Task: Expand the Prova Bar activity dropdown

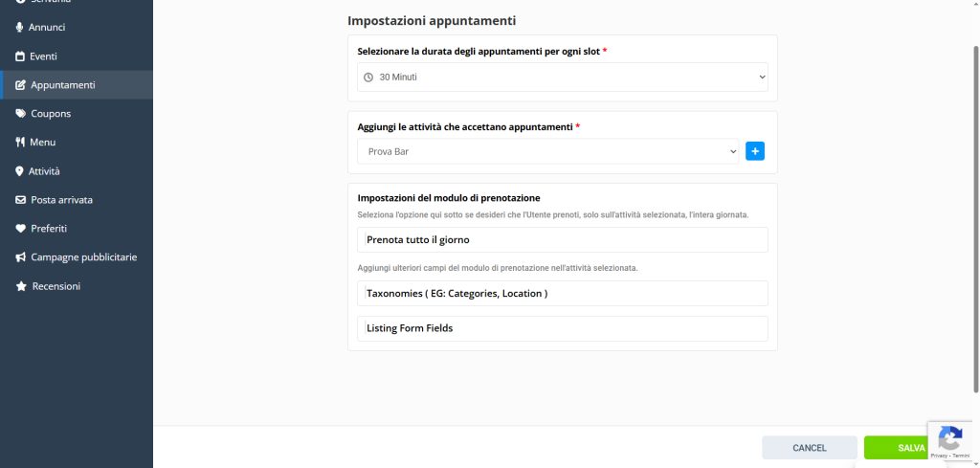Action: (x=548, y=151)
